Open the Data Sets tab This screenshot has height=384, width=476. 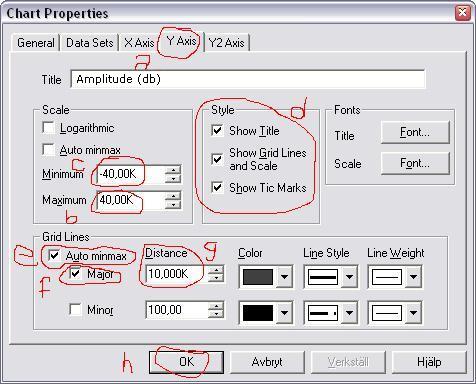pyautogui.click(x=90, y=43)
